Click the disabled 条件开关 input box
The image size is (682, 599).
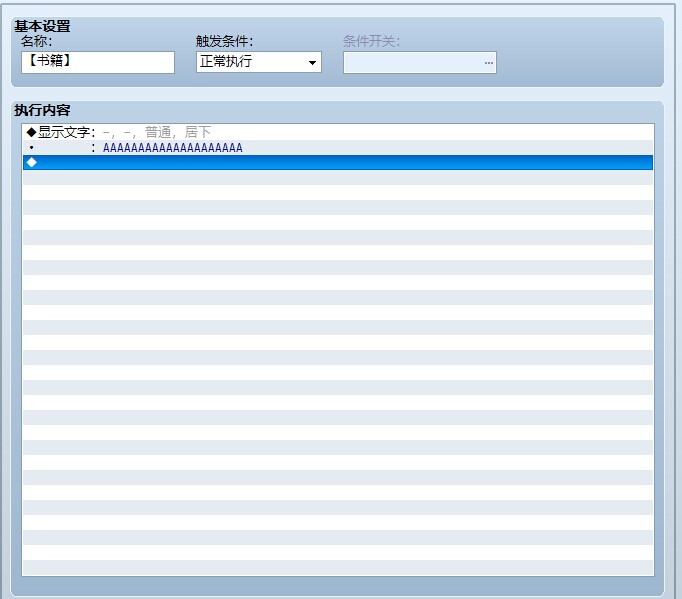tap(420, 63)
